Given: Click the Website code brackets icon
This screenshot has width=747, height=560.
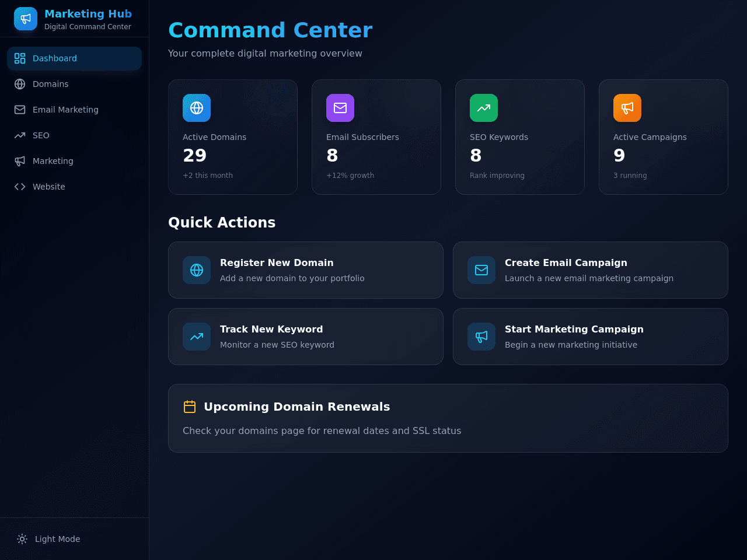Looking at the screenshot, I should [20, 187].
